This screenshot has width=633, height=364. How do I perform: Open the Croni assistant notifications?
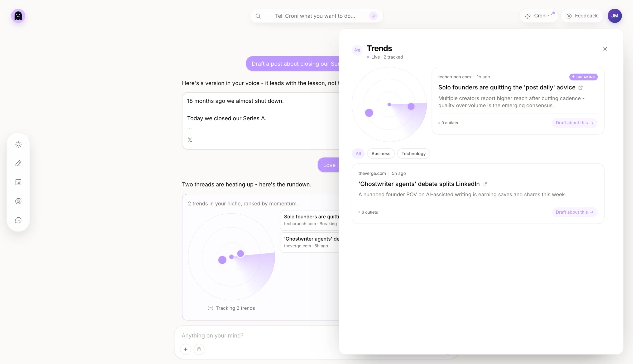click(539, 16)
